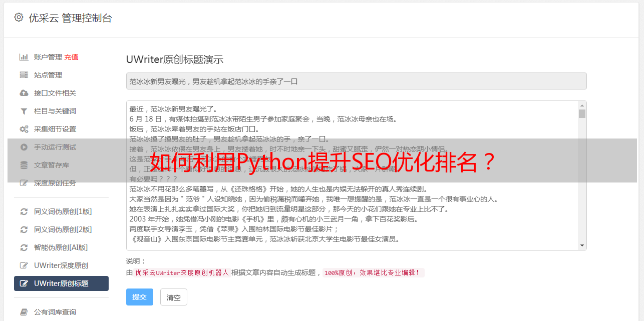Click the 栏目与关键词 filter icon
Screen dimensions: 644x321
(x=24, y=111)
